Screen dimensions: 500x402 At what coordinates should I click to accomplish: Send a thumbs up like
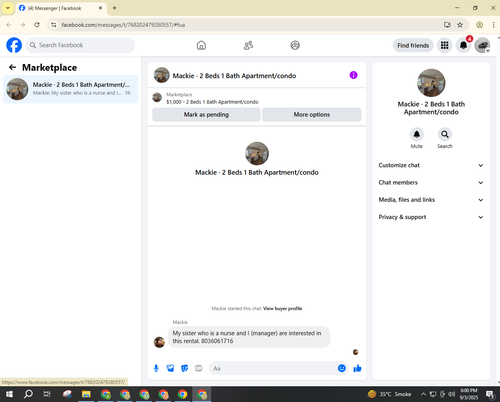pos(357,368)
